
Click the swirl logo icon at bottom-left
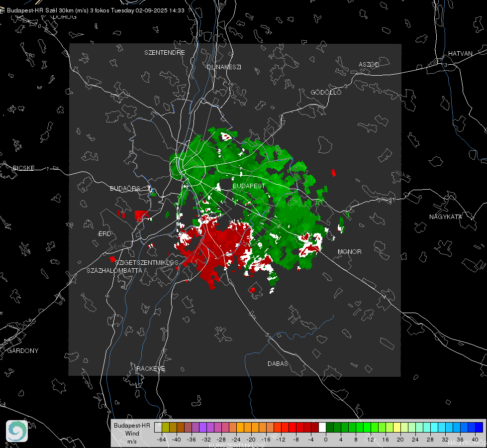[17, 431]
